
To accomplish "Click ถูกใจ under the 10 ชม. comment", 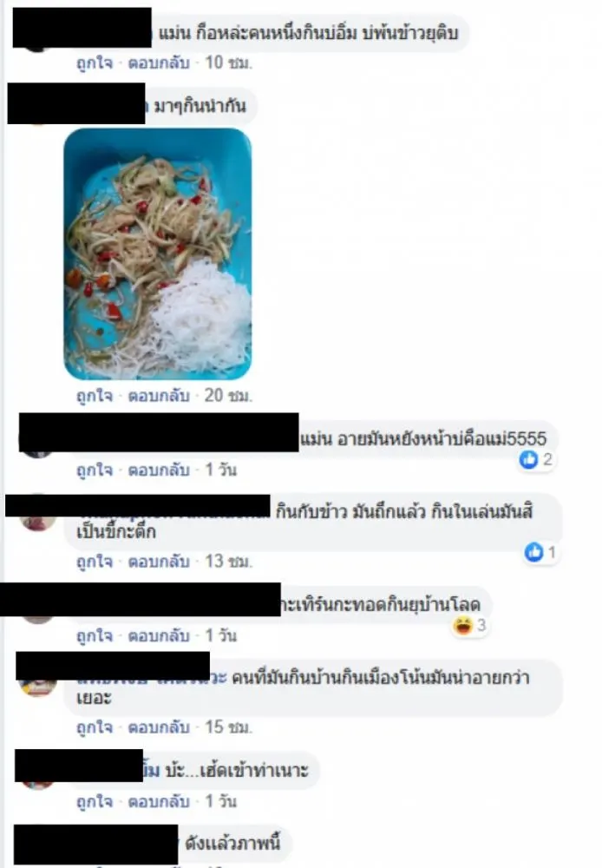I will coord(94,63).
